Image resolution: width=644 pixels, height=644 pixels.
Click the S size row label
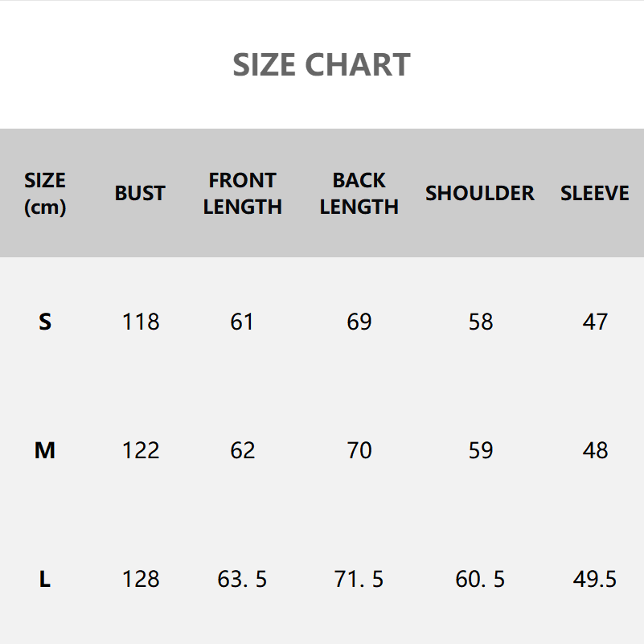[45, 322]
